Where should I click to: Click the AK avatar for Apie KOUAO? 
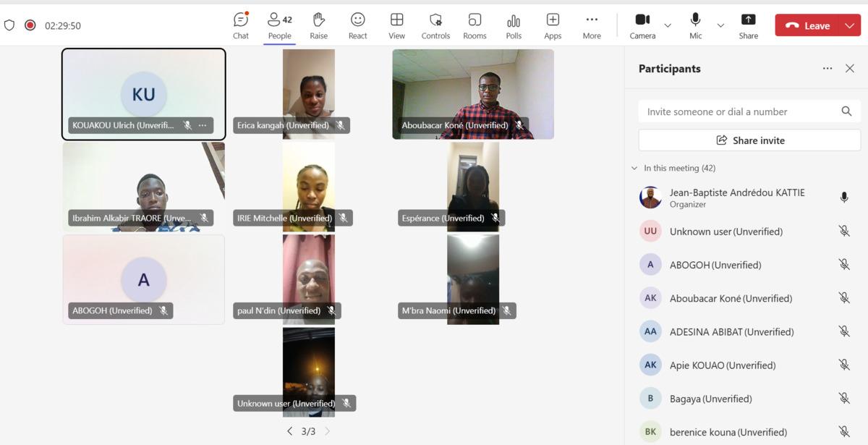coord(650,365)
